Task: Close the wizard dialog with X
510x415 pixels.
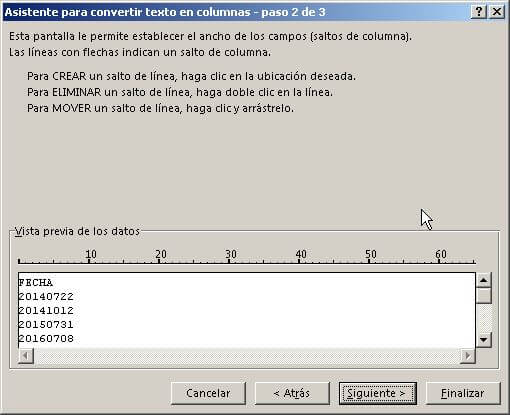Action: 496,12
